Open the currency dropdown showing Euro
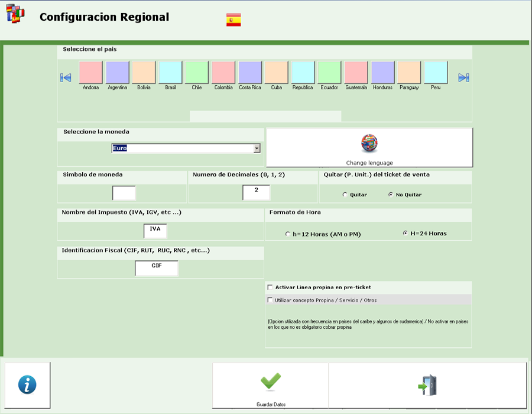This screenshot has width=532, height=414. [x=257, y=148]
